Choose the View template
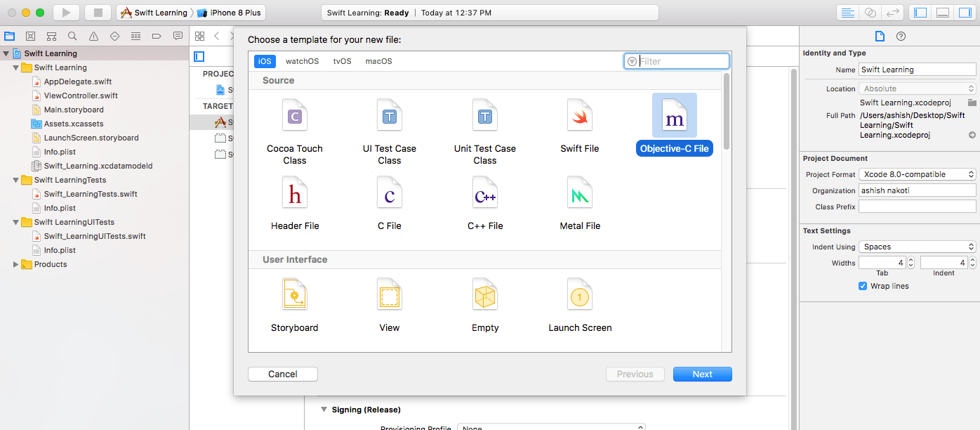 pos(390,305)
